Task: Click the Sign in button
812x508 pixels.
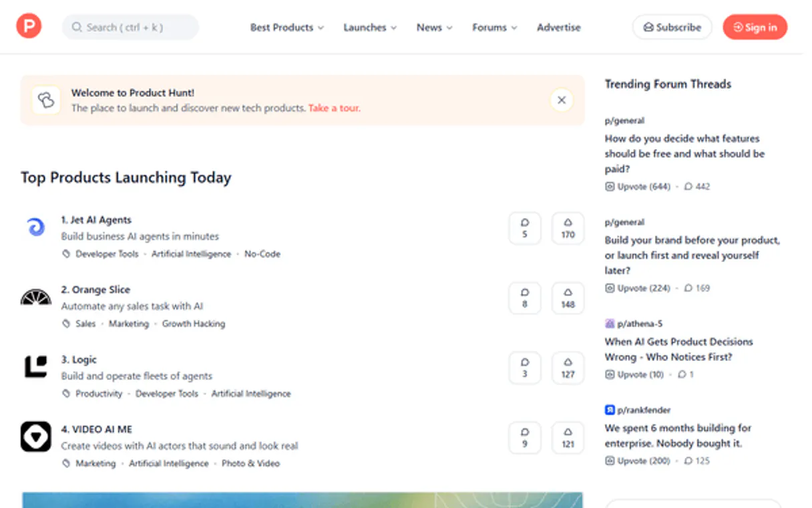Action: click(x=755, y=27)
